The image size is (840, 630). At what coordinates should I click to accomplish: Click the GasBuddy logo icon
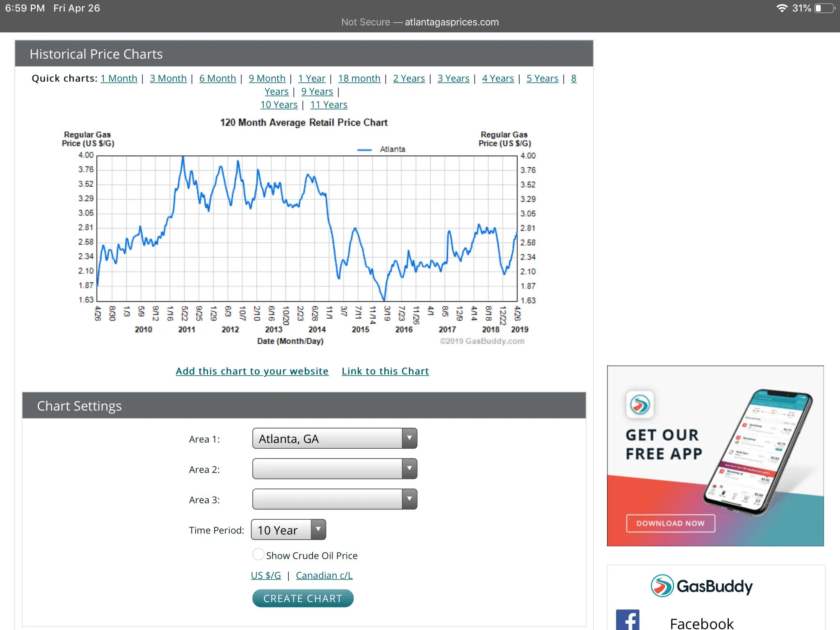coord(662,586)
